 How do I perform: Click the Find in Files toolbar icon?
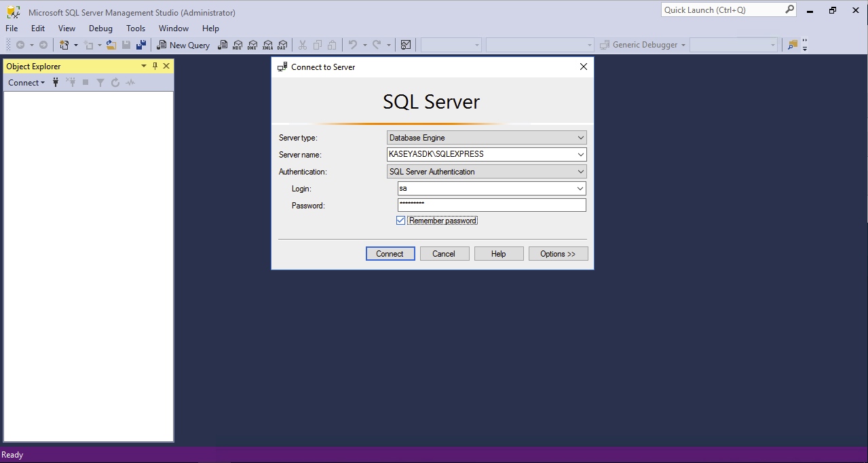(793, 45)
